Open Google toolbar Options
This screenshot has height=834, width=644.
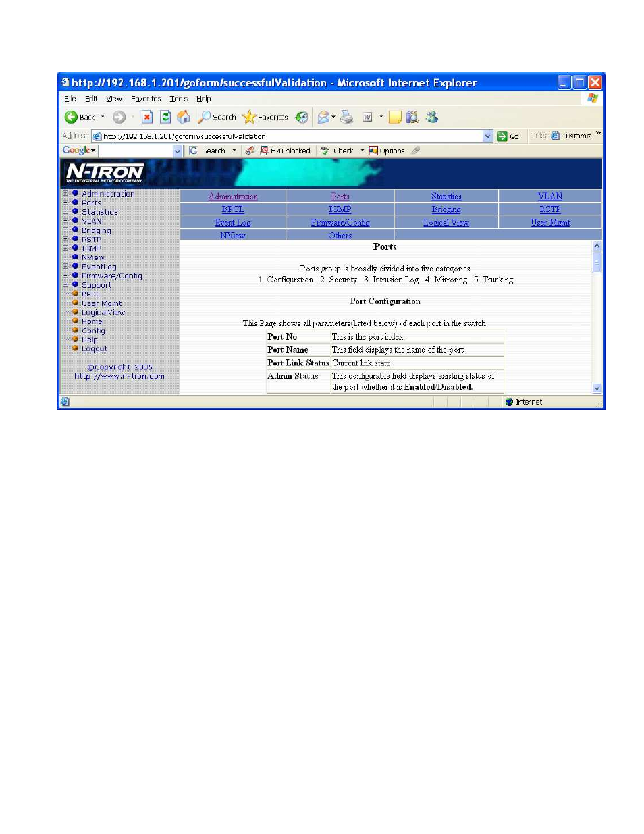[387, 151]
